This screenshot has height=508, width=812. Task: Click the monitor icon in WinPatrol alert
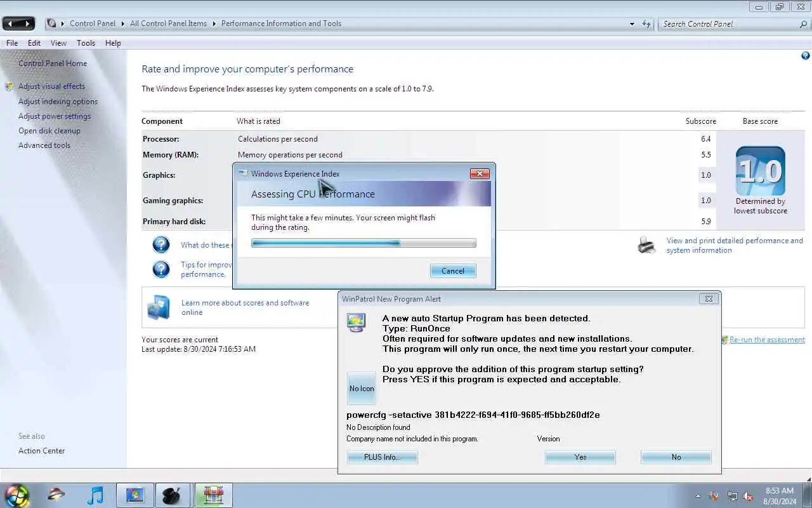[x=356, y=322]
